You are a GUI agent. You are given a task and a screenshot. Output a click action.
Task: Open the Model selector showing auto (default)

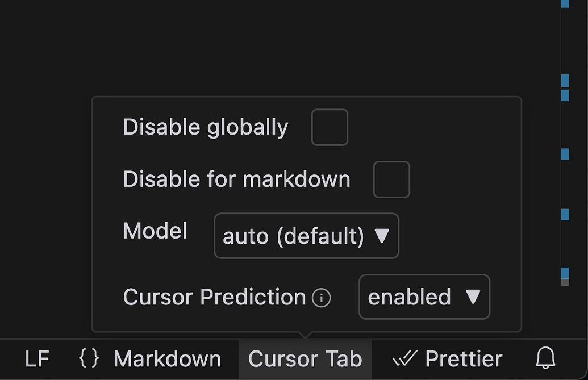pos(306,236)
